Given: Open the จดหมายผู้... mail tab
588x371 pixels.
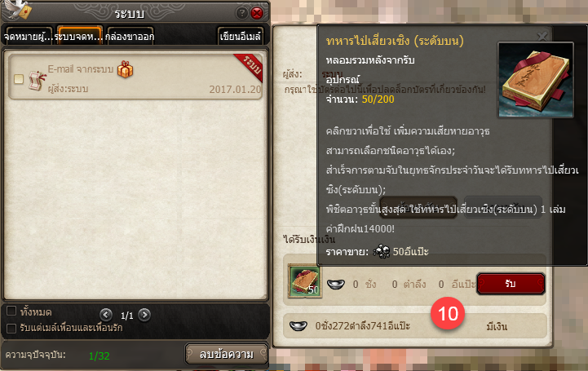Looking at the screenshot, I should click(x=28, y=36).
